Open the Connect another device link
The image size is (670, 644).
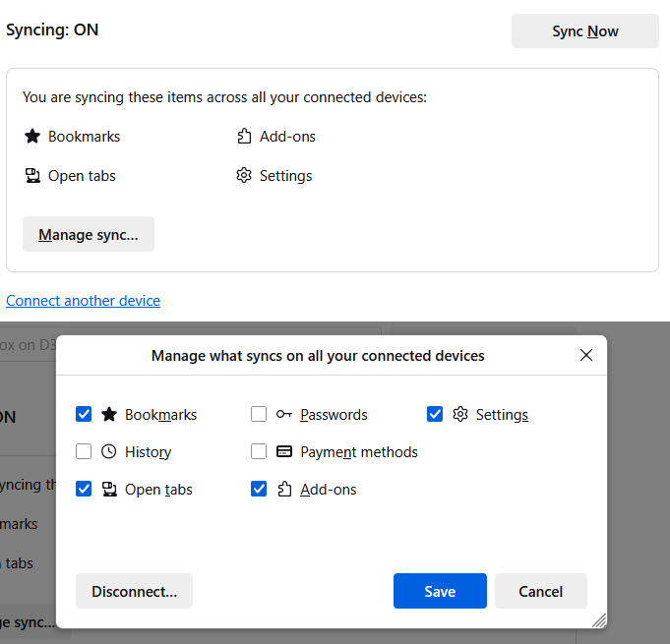83,301
